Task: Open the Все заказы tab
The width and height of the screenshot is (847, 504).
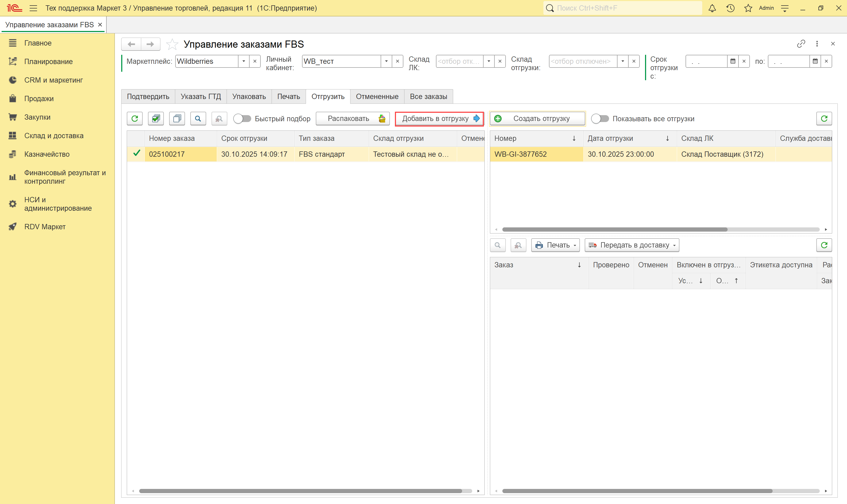Action: [x=428, y=96]
